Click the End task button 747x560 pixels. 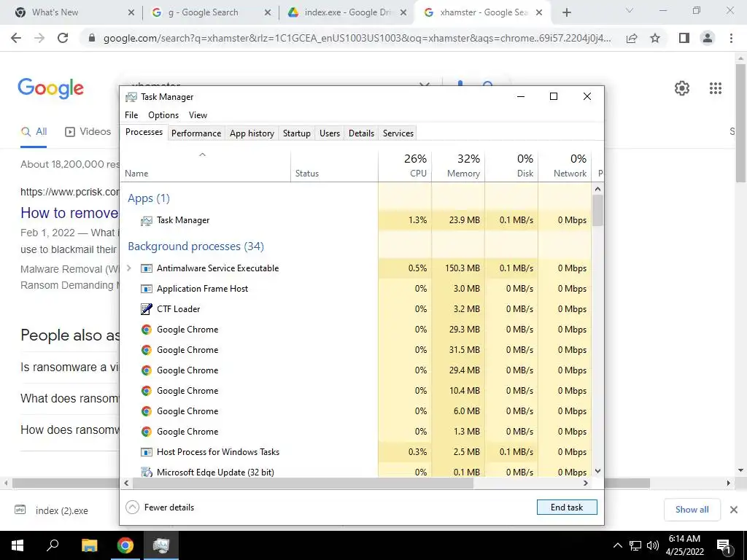pos(567,507)
